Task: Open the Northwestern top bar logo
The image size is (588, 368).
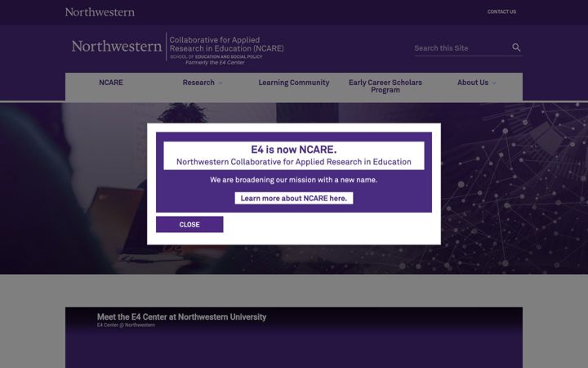Action: [100, 12]
